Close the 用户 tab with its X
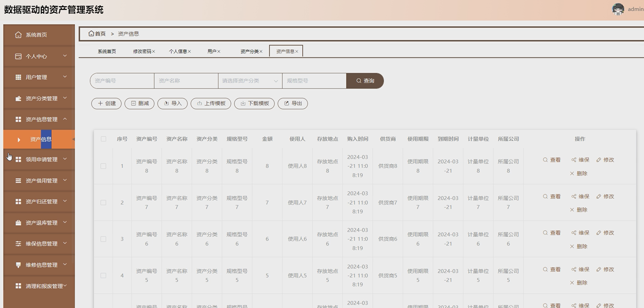 [219, 52]
